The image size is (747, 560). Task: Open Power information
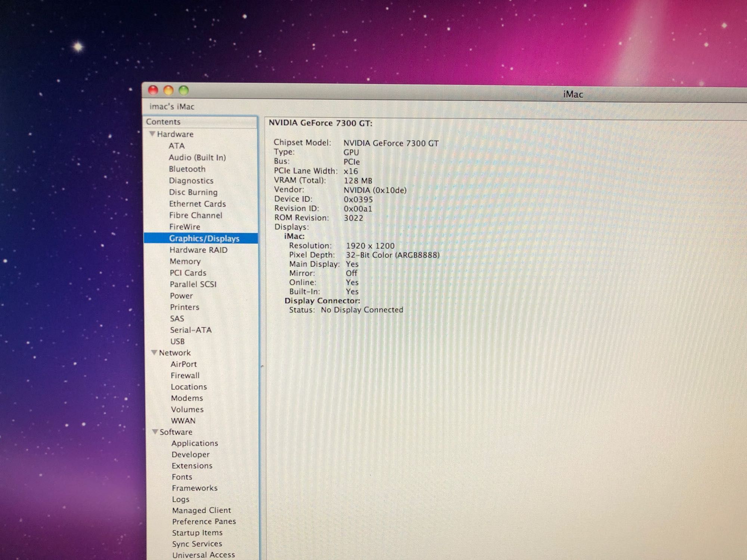tap(182, 296)
